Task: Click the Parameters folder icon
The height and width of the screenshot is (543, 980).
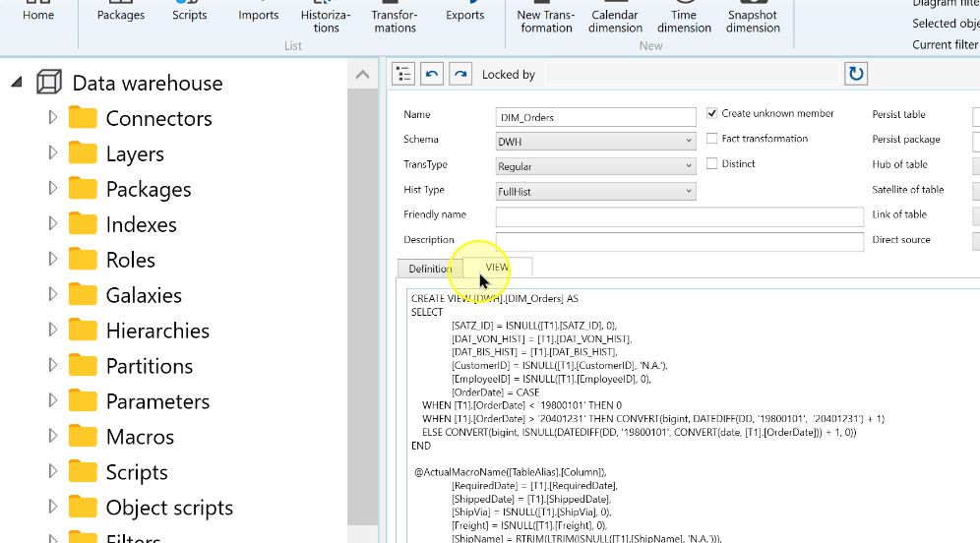Action: (x=83, y=401)
